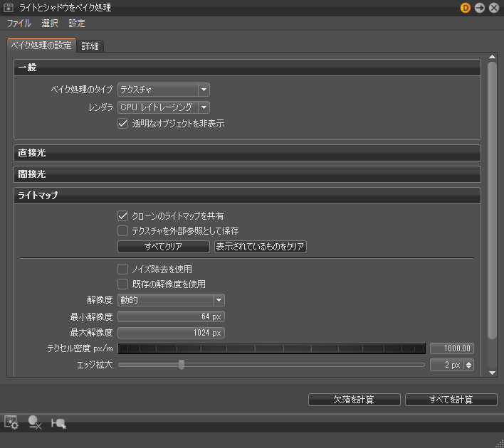Toggle クローンのライトマップを共有 checkbox
Image resolution: width=504 pixels, height=448 pixels.
point(122,215)
